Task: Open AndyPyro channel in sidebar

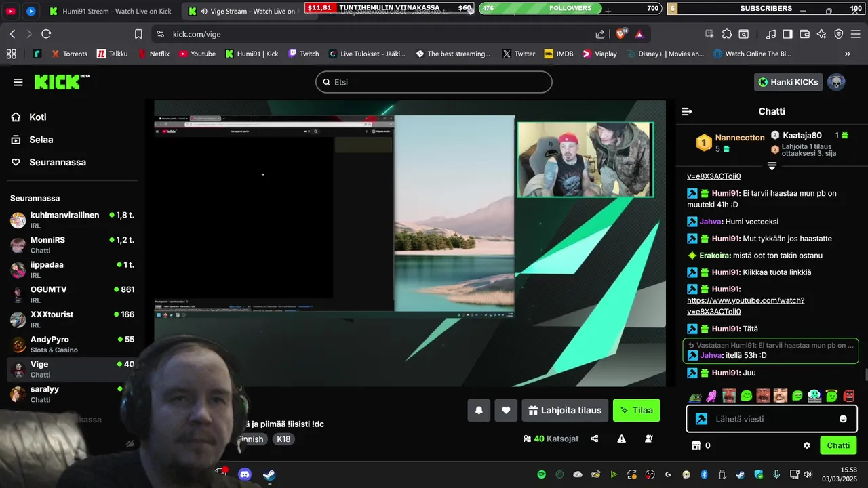Action: [x=72, y=344]
